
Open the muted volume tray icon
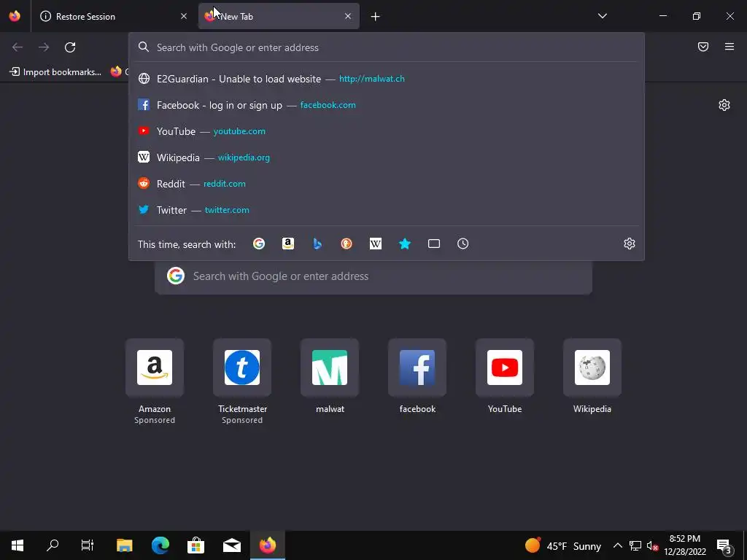pyautogui.click(x=653, y=545)
